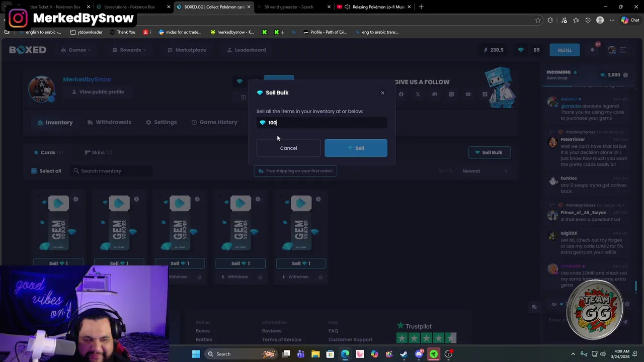Open the Copilot Chat button
The height and width of the screenshot is (362, 644).
630,20
